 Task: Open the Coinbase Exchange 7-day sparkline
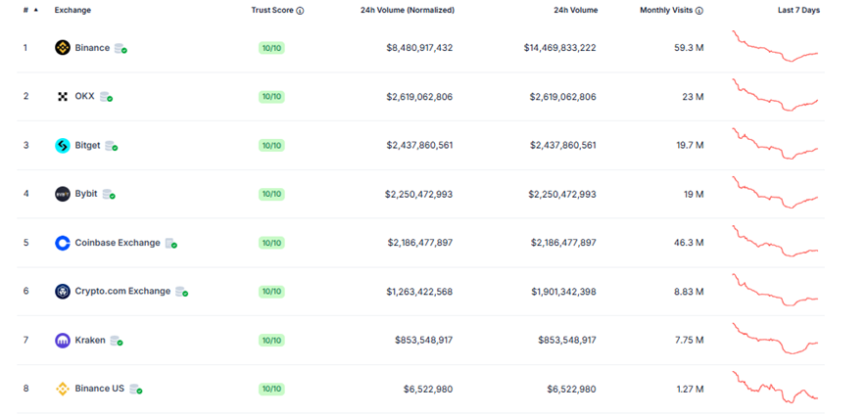[x=775, y=241]
